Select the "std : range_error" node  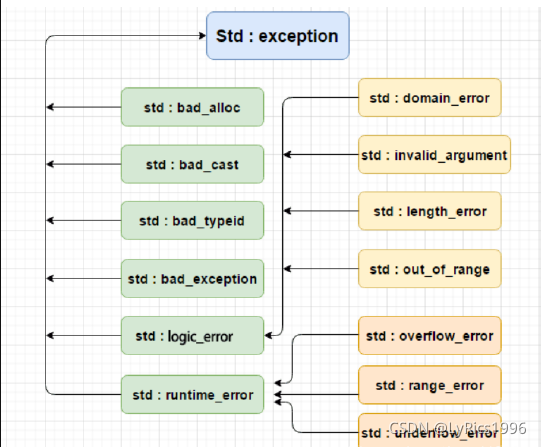[x=430, y=385]
